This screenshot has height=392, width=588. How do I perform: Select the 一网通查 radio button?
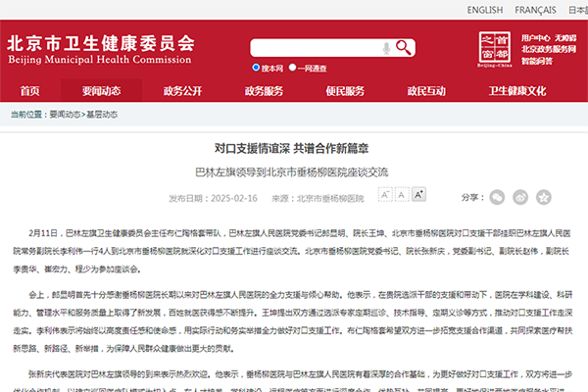[291, 68]
